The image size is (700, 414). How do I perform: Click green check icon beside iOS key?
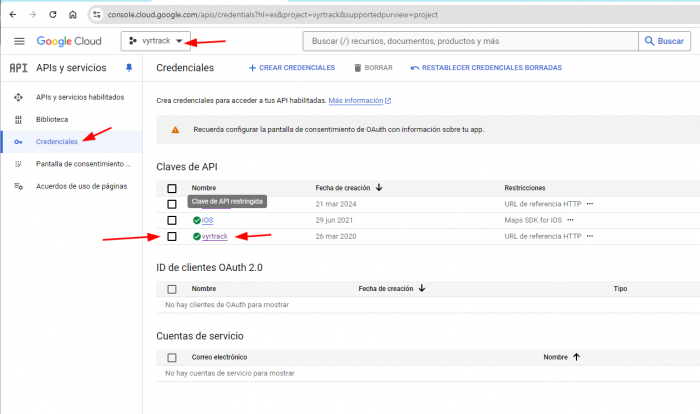point(196,220)
